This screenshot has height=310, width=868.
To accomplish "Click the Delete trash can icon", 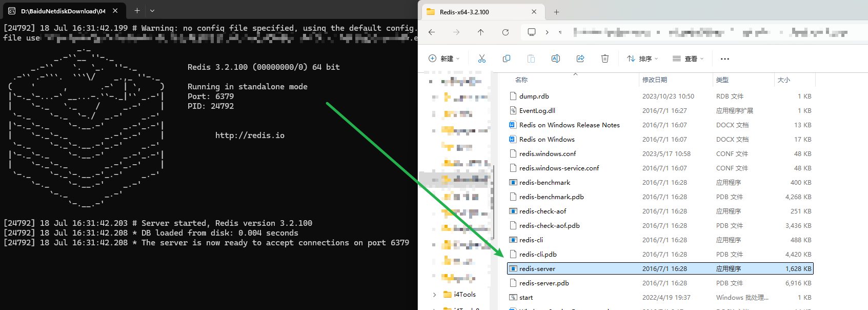I will pos(605,59).
